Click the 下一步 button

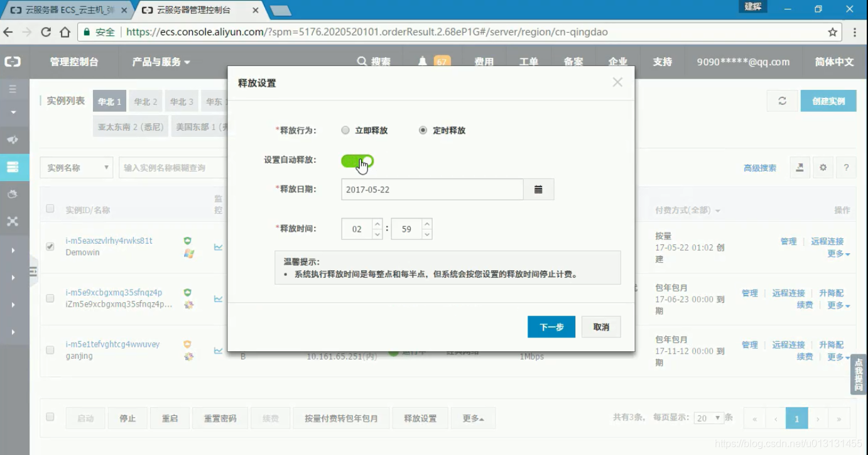coord(551,327)
